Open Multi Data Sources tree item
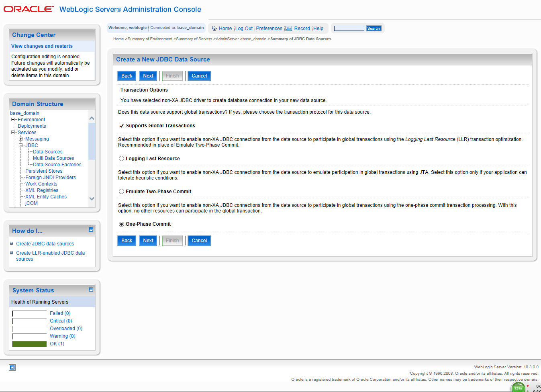This screenshot has width=541, height=392. (53, 158)
